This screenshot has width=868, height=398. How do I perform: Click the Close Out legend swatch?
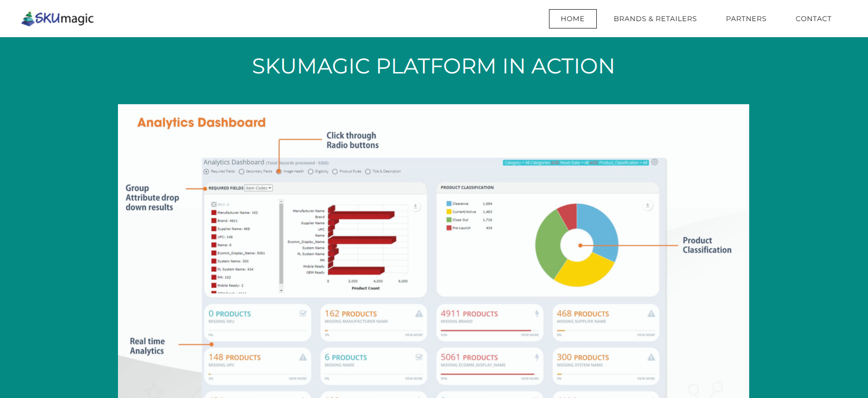coord(449,220)
